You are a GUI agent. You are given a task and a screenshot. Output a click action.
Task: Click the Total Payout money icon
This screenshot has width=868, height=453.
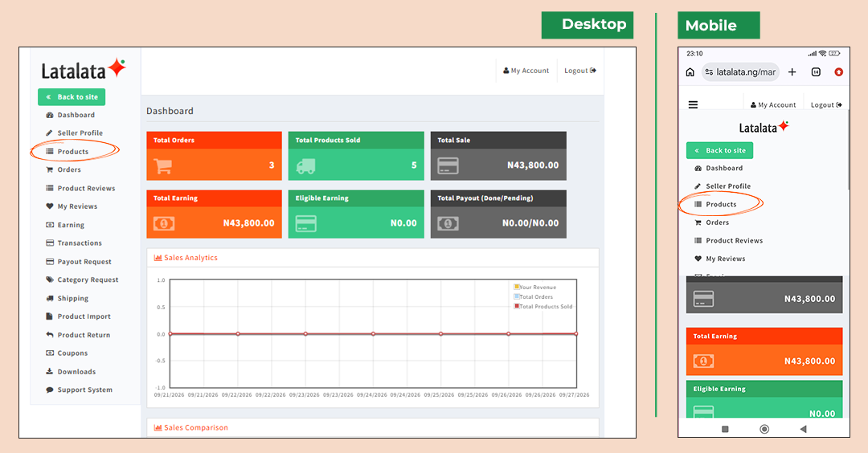point(448,223)
